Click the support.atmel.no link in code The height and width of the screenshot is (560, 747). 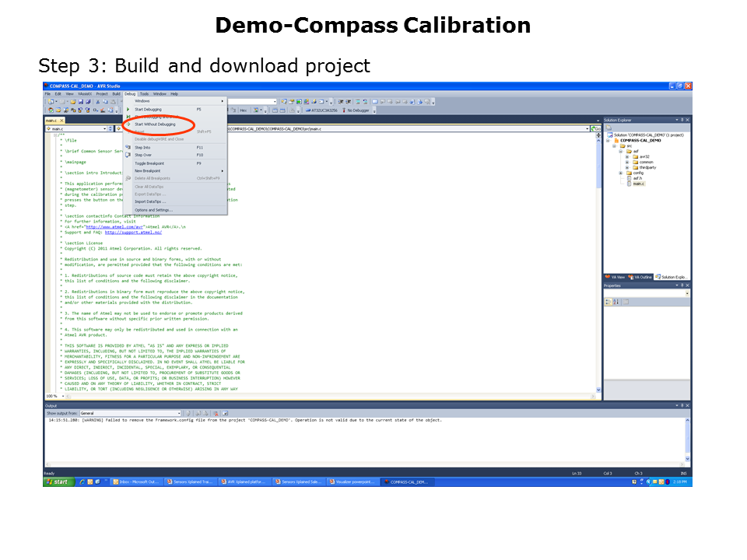pos(133,233)
